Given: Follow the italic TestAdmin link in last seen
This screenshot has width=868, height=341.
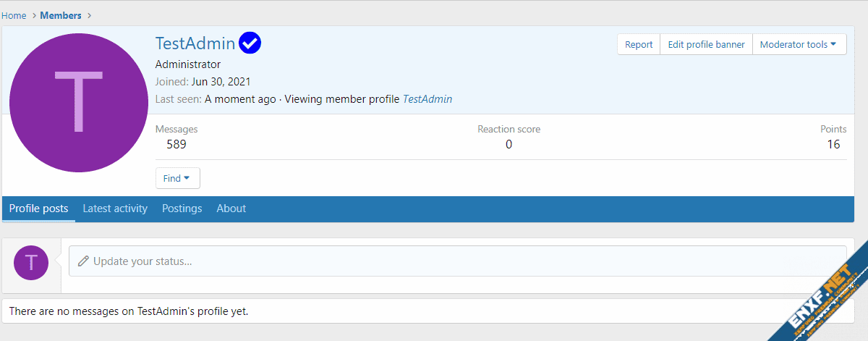Looking at the screenshot, I should (427, 99).
